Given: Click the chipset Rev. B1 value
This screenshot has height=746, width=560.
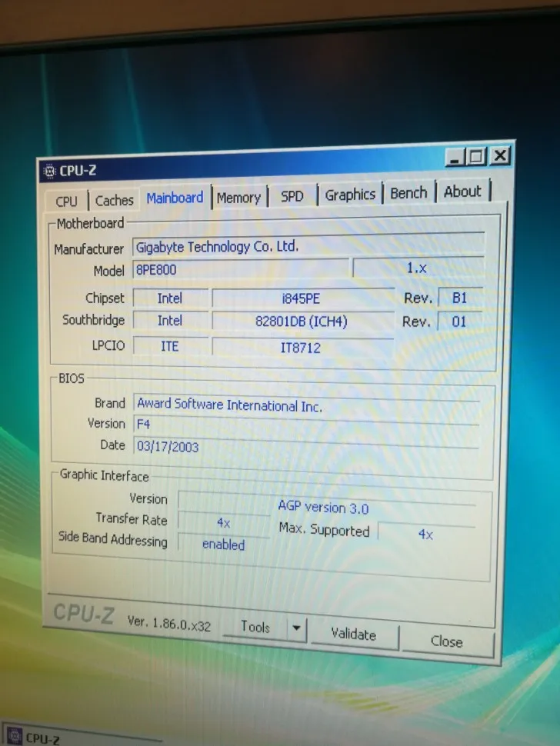Looking at the screenshot, I should (x=460, y=298).
